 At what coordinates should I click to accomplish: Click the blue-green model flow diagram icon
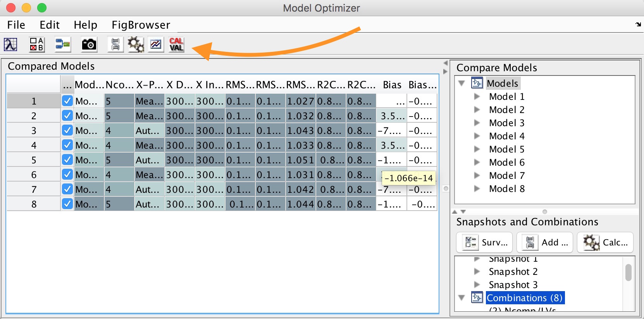click(x=62, y=45)
